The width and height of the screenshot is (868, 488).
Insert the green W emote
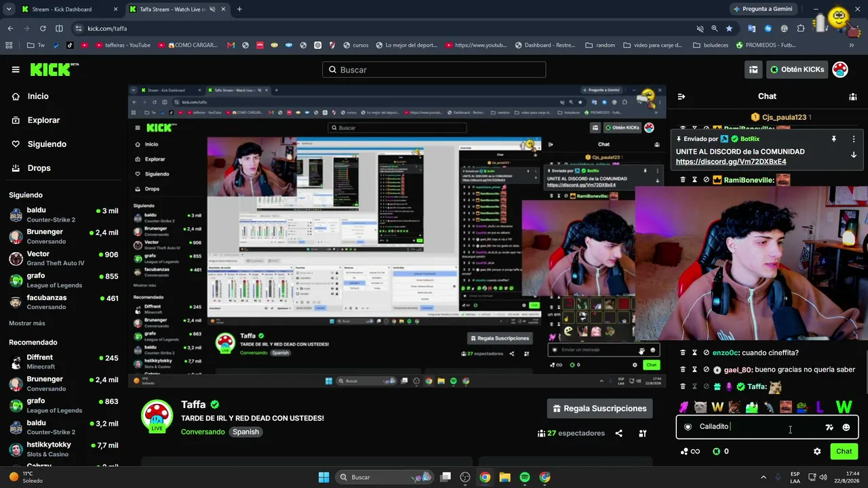point(844,407)
